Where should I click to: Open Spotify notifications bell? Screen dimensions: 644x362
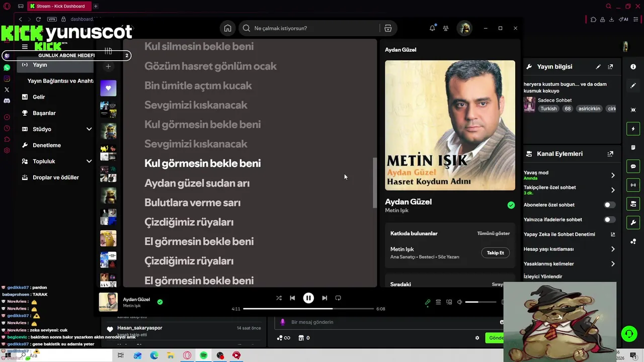(x=432, y=28)
